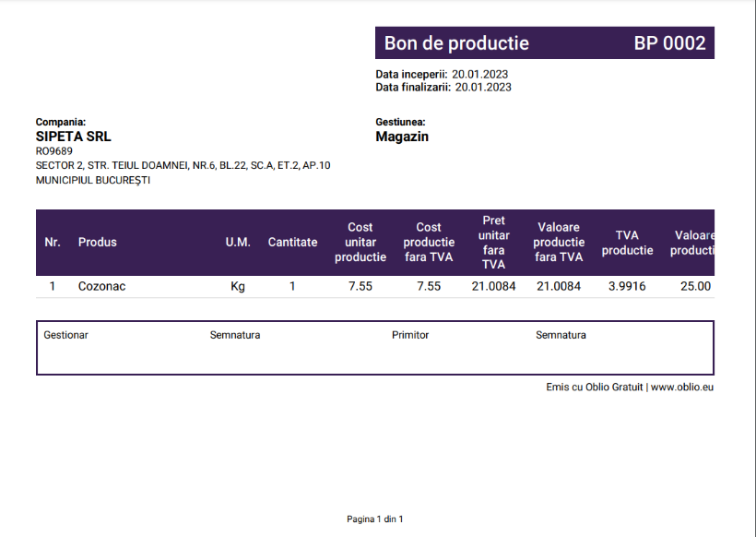Click the Data inceperii date value

pyautogui.click(x=479, y=75)
